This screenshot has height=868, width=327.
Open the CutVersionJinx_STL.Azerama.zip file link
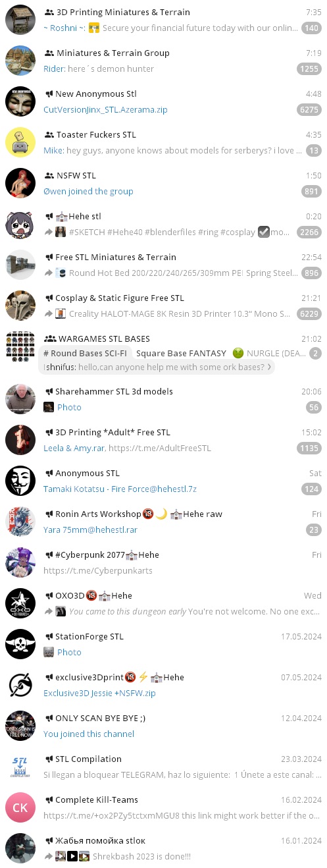(x=105, y=109)
